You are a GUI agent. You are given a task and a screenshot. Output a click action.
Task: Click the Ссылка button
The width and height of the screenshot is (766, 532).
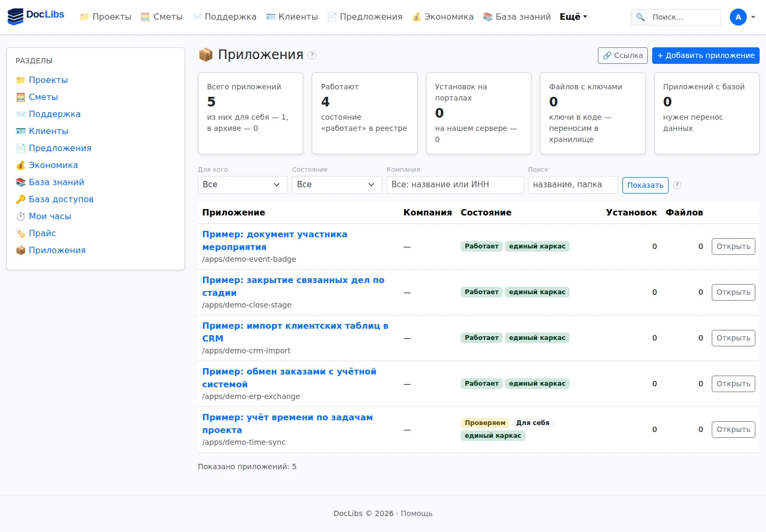[x=623, y=55]
